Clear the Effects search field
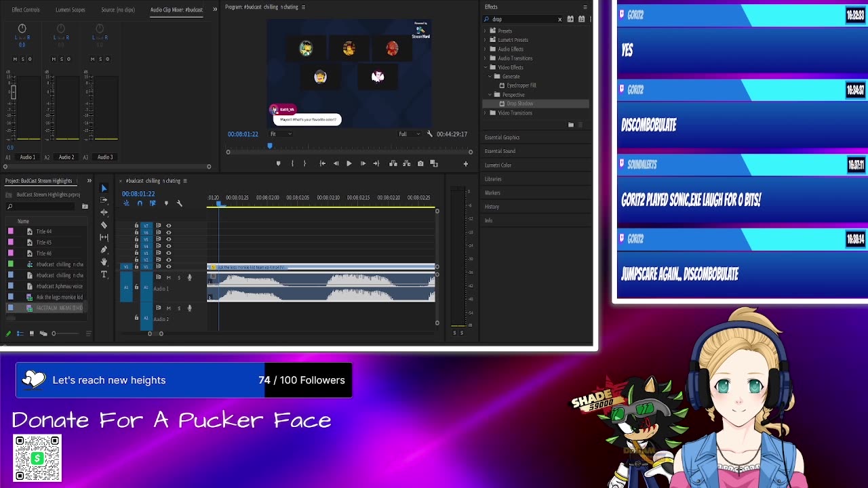This screenshot has height=488, width=868. pos(559,19)
